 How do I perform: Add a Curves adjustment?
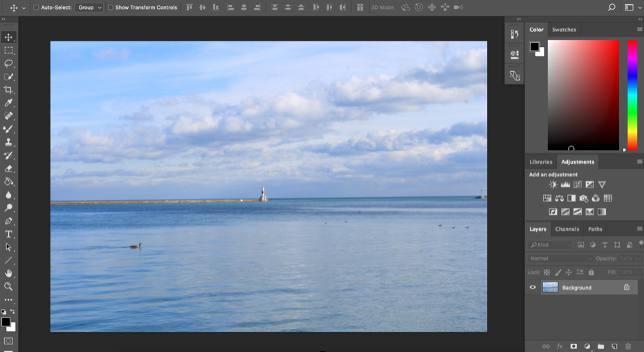pos(578,185)
